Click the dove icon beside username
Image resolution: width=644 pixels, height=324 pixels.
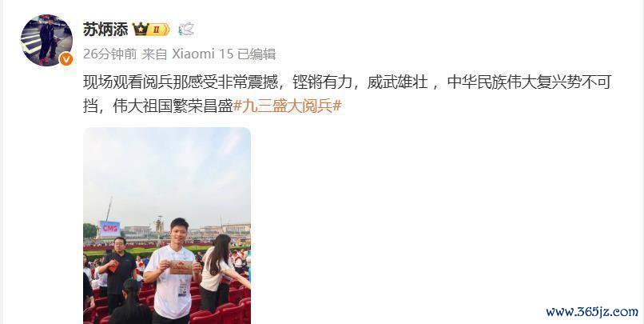pyautogui.click(x=186, y=29)
